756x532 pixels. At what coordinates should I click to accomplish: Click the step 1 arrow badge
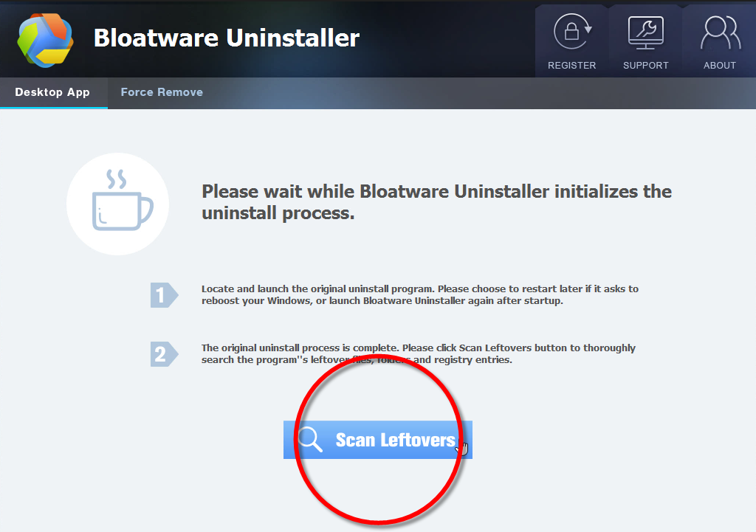pos(165,295)
